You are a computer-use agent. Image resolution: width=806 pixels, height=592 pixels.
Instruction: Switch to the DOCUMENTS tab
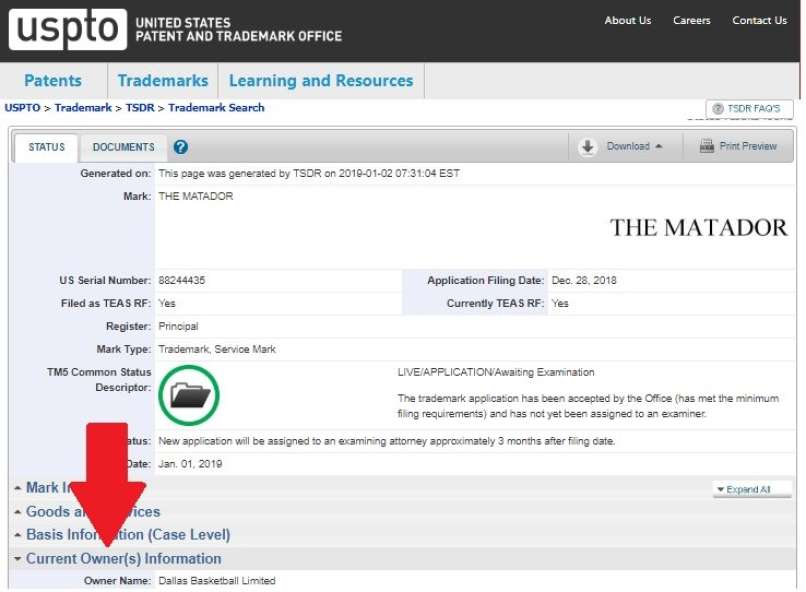pyautogui.click(x=123, y=147)
